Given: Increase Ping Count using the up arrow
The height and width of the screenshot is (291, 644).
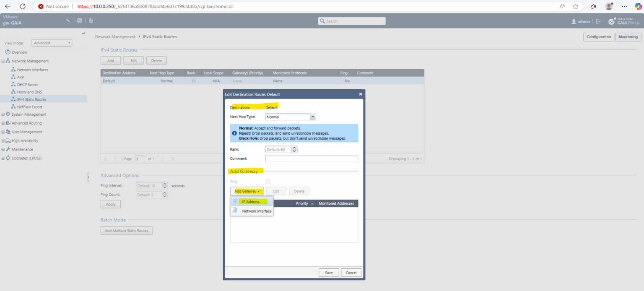Looking at the screenshot, I should pos(165,192).
